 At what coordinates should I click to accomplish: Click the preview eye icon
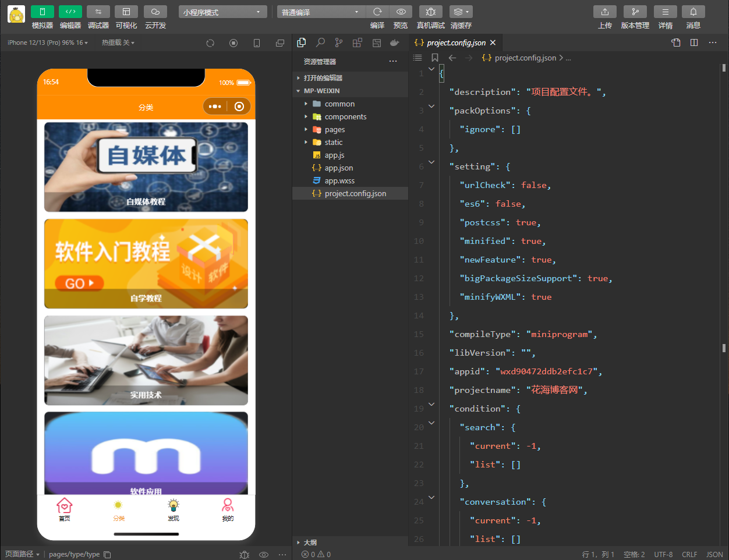(x=401, y=12)
